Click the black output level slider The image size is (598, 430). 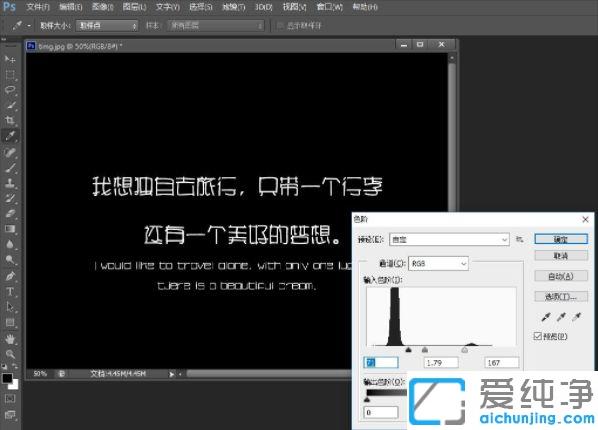pos(367,399)
